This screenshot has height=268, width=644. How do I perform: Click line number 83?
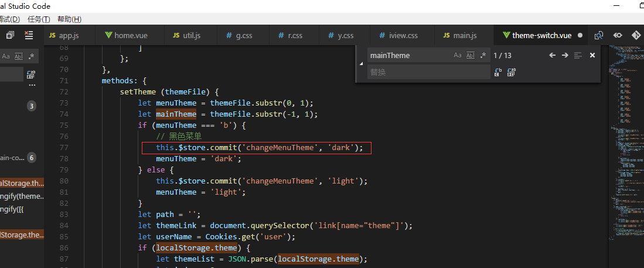point(64,214)
